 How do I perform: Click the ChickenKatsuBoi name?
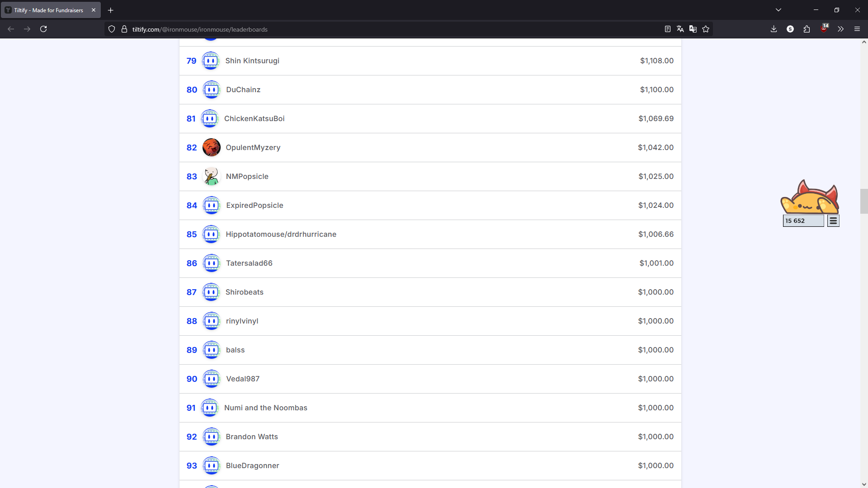(x=255, y=118)
